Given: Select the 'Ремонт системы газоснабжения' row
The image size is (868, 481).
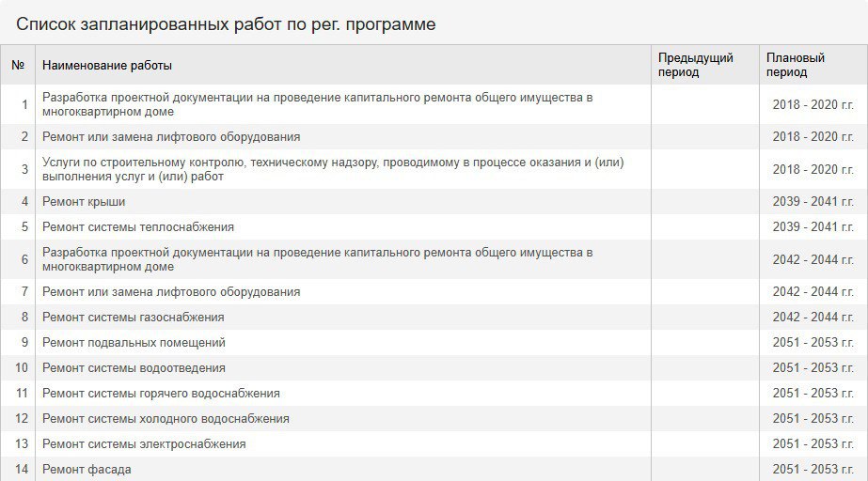Looking at the screenshot, I should click(434, 318).
